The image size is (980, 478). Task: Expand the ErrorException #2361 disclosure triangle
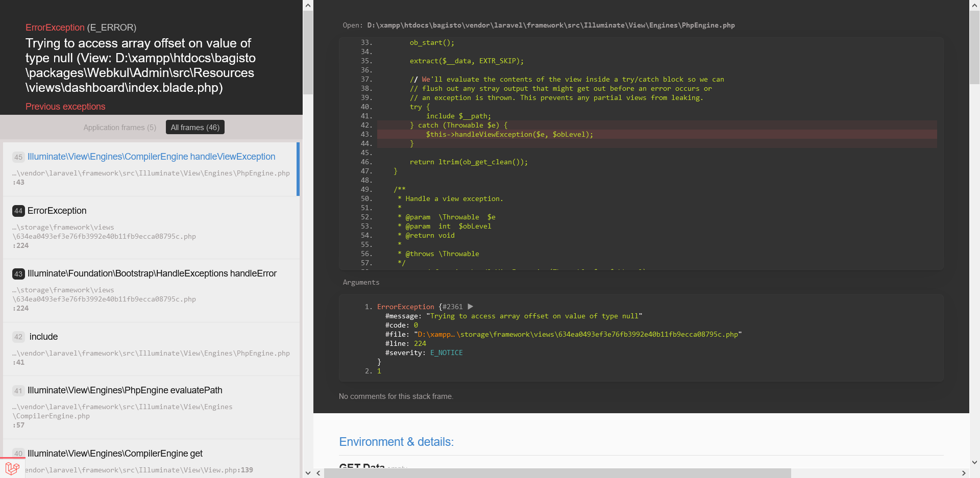[471, 307]
